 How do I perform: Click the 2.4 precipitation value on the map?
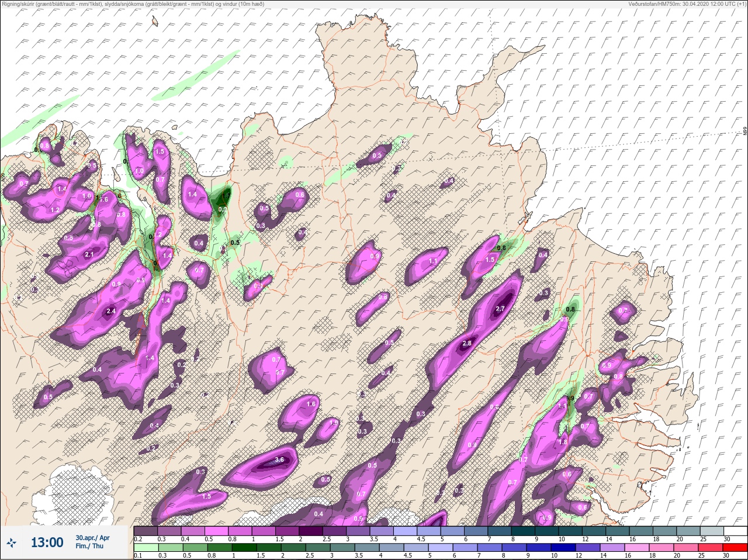111,312
